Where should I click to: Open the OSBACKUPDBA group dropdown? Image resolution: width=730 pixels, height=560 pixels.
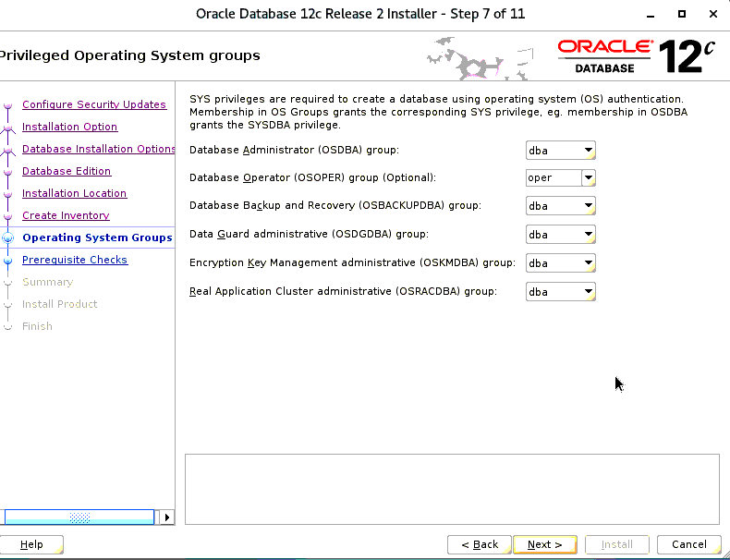[588, 206]
